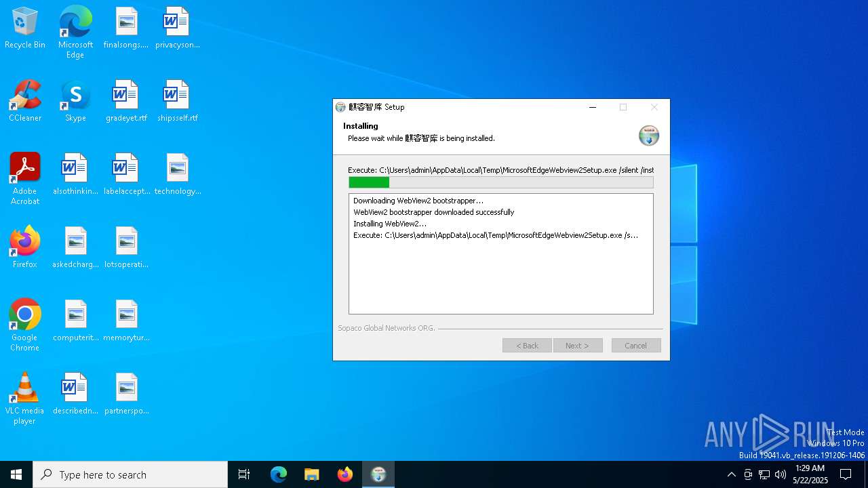Click the Back button in Setup

(x=527, y=346)
